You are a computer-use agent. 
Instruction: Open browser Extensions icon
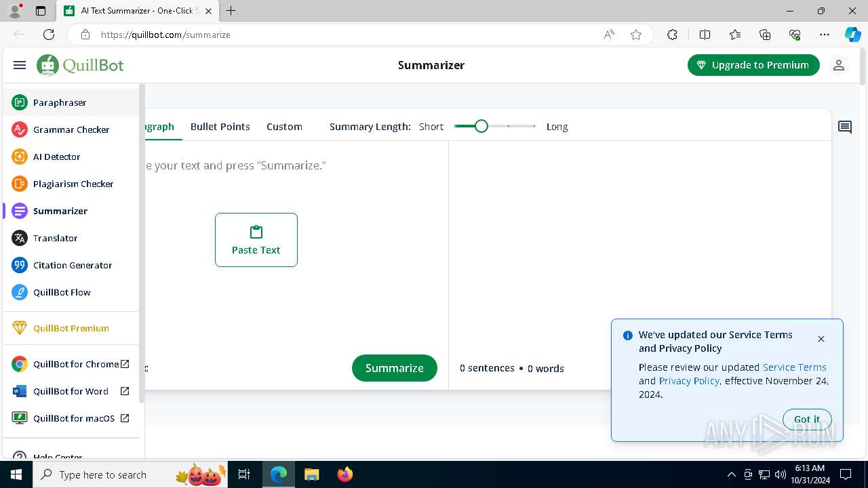click(672, 35)
